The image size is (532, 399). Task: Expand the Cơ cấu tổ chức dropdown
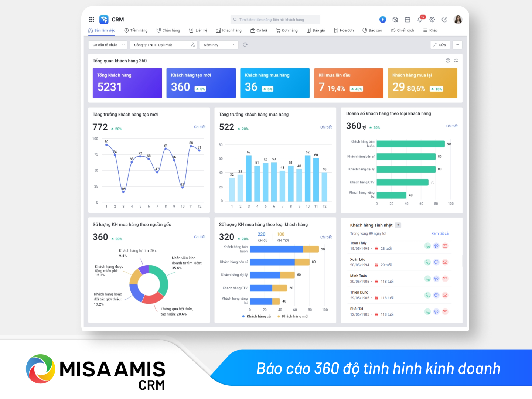[108, 45]
